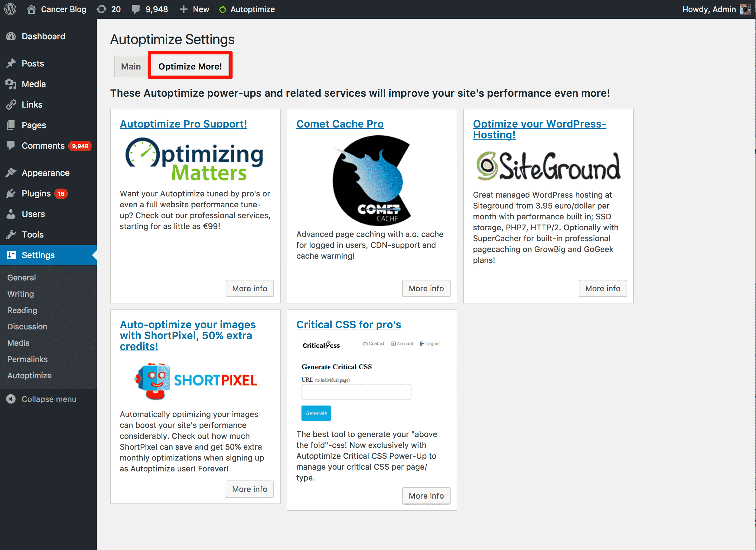
Task: Click the SiteGround logo image
Action: click(x=548, y=166)
